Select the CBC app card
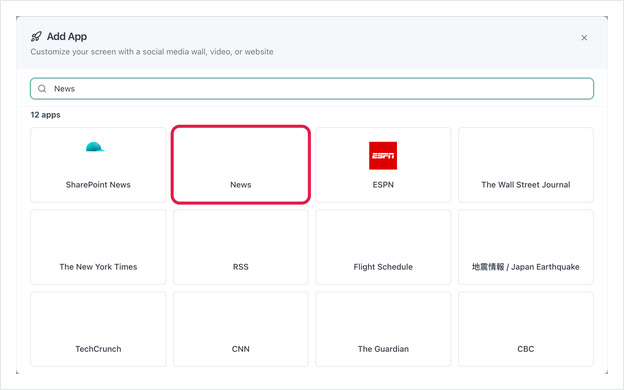624x390 pixels. pos(526,329)
